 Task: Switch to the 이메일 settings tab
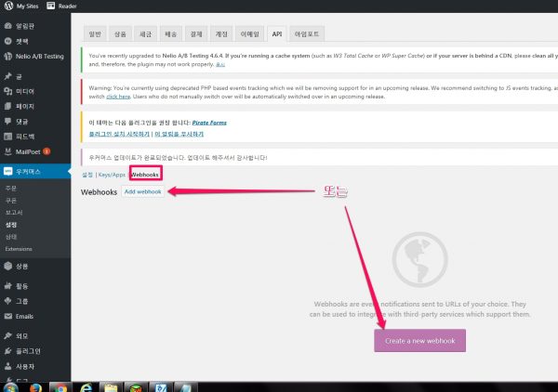(251, 33)
